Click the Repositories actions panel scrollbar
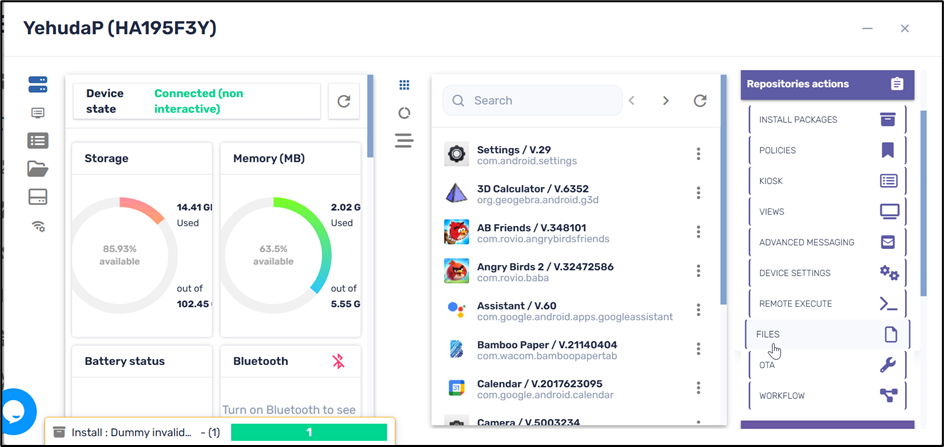This screenshot has width=944, height=447. [924, 202]
